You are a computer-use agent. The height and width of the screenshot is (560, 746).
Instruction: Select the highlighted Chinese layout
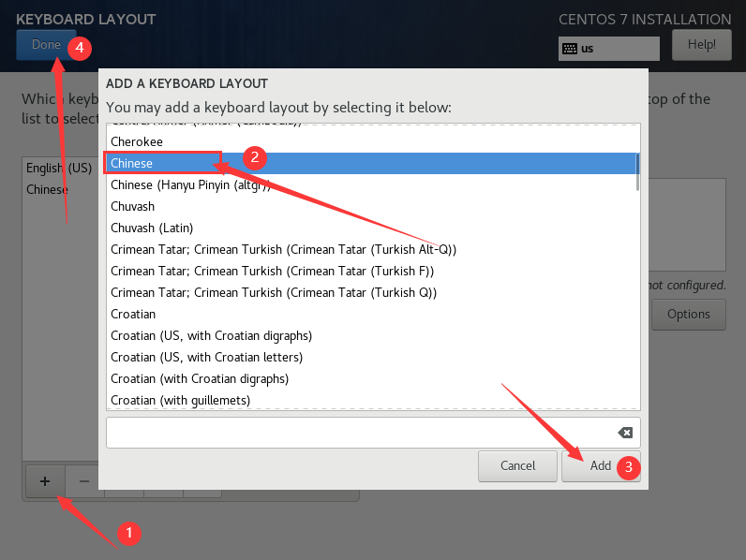(x=132, y=163)
